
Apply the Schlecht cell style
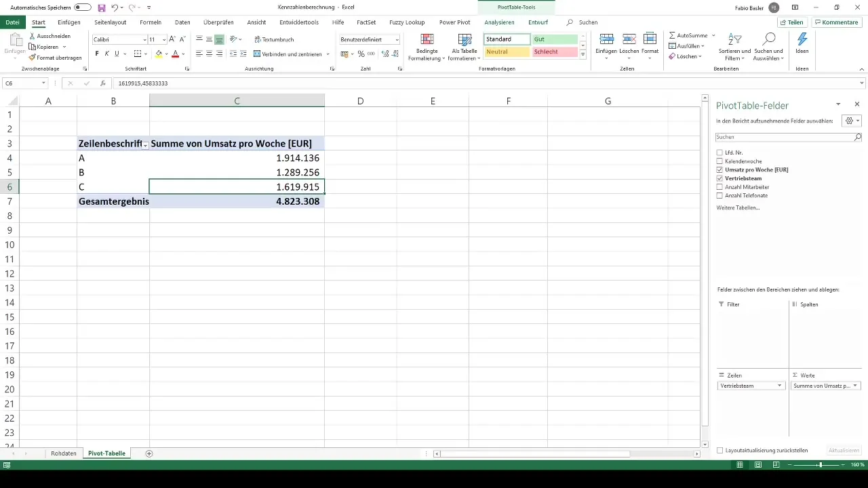coord(555,52)
